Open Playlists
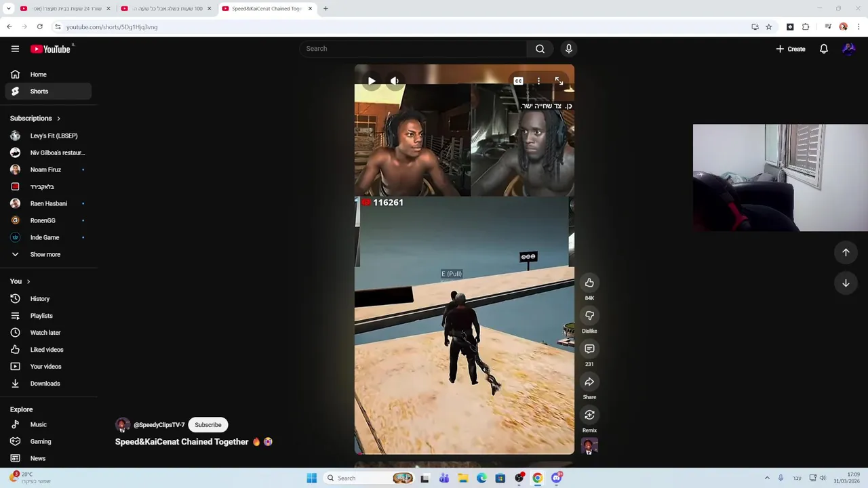Screen dimensions: 868x488 click(47, 316)
